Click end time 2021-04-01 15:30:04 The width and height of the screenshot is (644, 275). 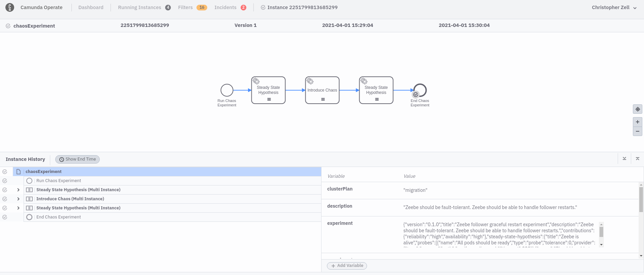(464, 25)
